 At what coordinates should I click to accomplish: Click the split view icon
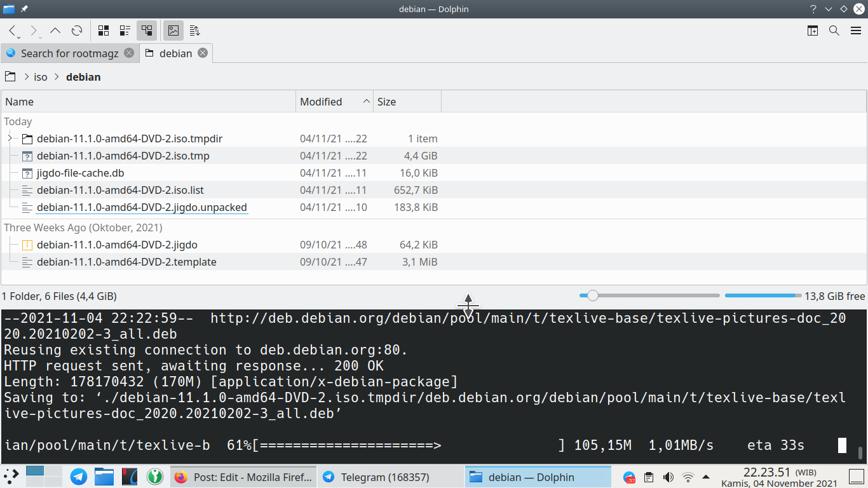[x=813, y=30]
